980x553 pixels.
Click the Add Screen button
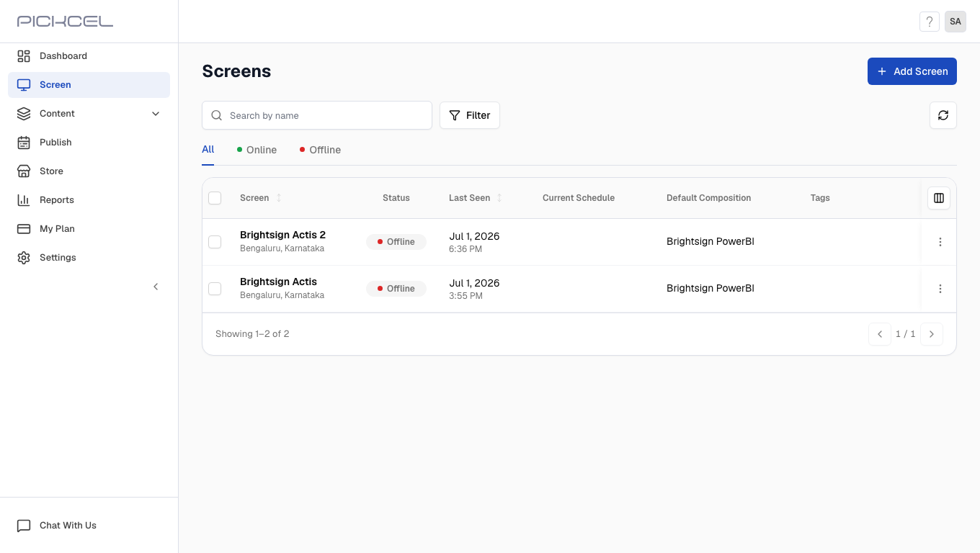pyautogui.click(x=912, y=71)
